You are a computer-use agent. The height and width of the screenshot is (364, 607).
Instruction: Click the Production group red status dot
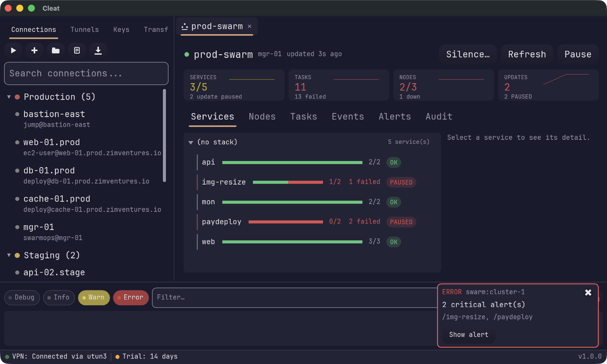(17, 97)
